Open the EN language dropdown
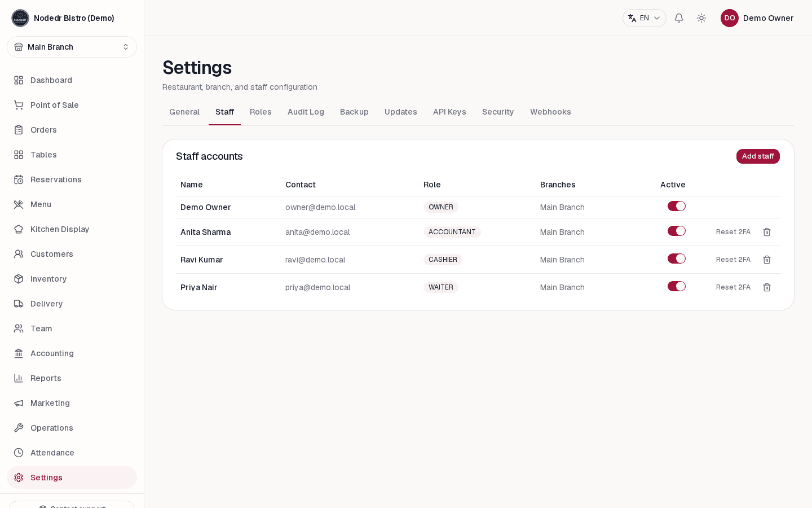The image size is (812, 508). click(x=645, y=18)
